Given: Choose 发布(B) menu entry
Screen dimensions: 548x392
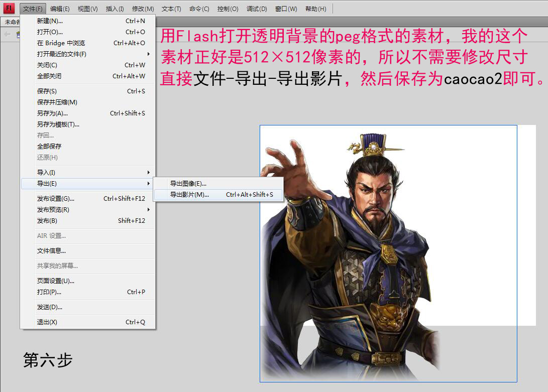Looking at the screenshot, I should (x=88, y=221).
